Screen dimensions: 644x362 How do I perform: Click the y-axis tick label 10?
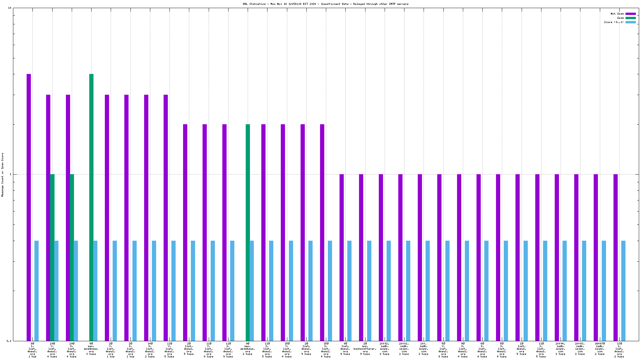[x=10, y=8]
